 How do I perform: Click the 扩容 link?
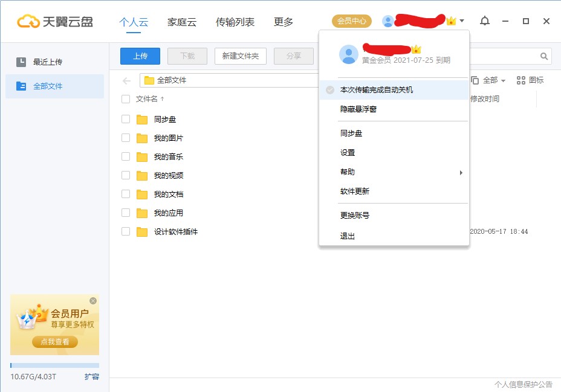tap(92, 377)
